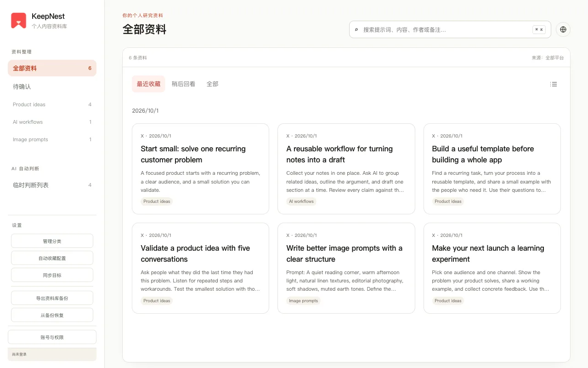Open 账号与权限 settings

click(x=52, y=337)
